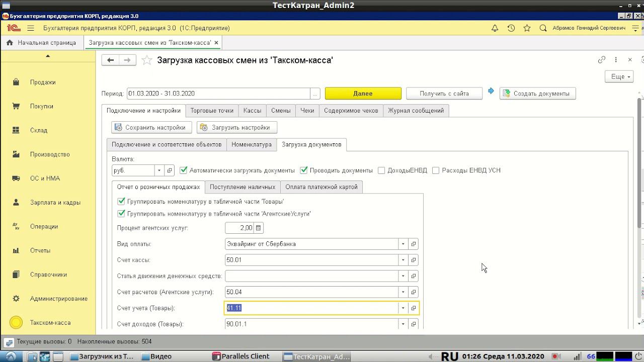
Task: Enable ДоходыЕНВД checkbox
Action: click(x=381, y=170)
